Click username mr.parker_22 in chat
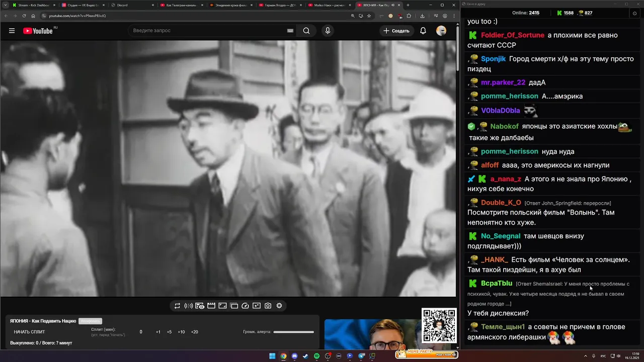This screenshot has width=644, height=362. tap(503, 82)
